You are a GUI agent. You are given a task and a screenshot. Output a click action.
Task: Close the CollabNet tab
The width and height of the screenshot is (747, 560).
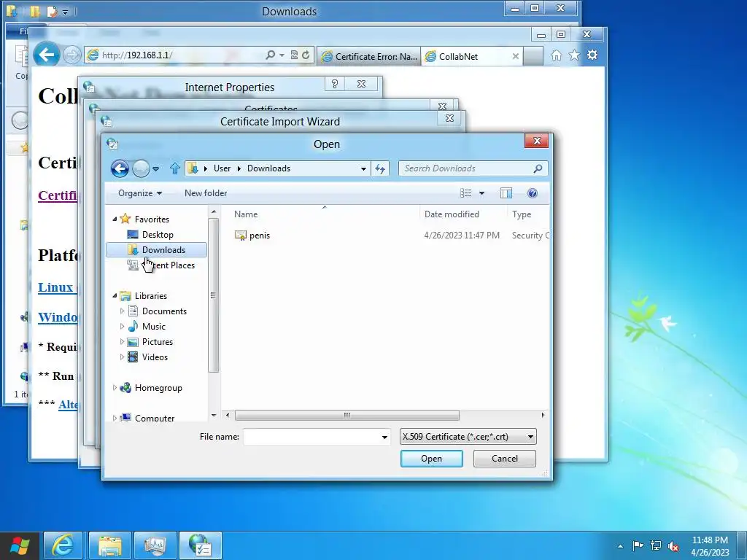coord(516,56)
